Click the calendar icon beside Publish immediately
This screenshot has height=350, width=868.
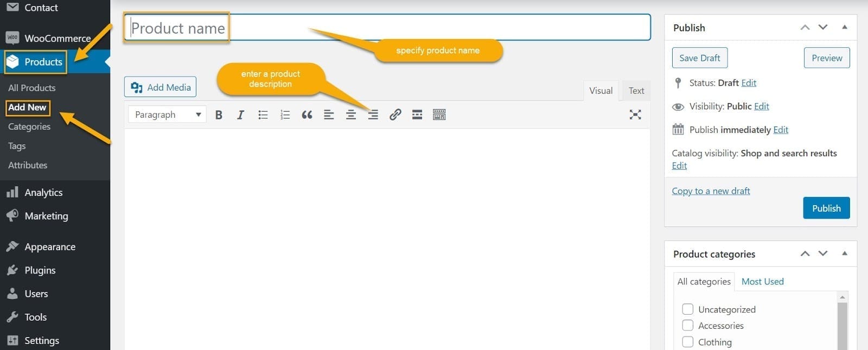point(678,129)
